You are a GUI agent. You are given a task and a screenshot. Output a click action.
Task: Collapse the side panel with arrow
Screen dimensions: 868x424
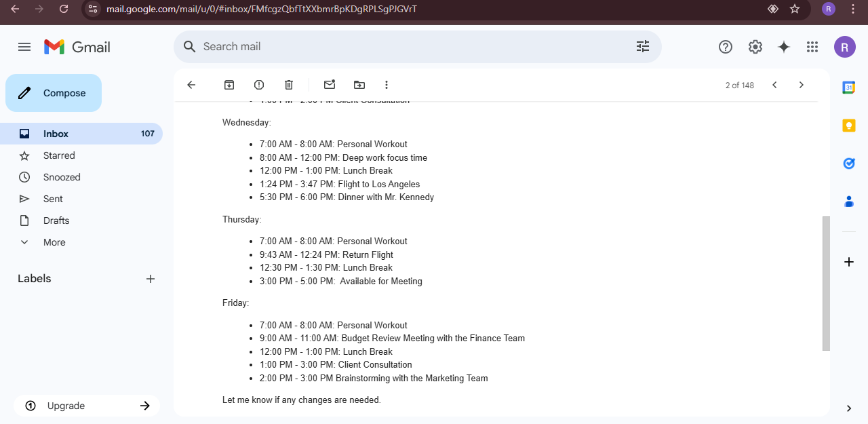pyautogui.click(x=849, y=408)
